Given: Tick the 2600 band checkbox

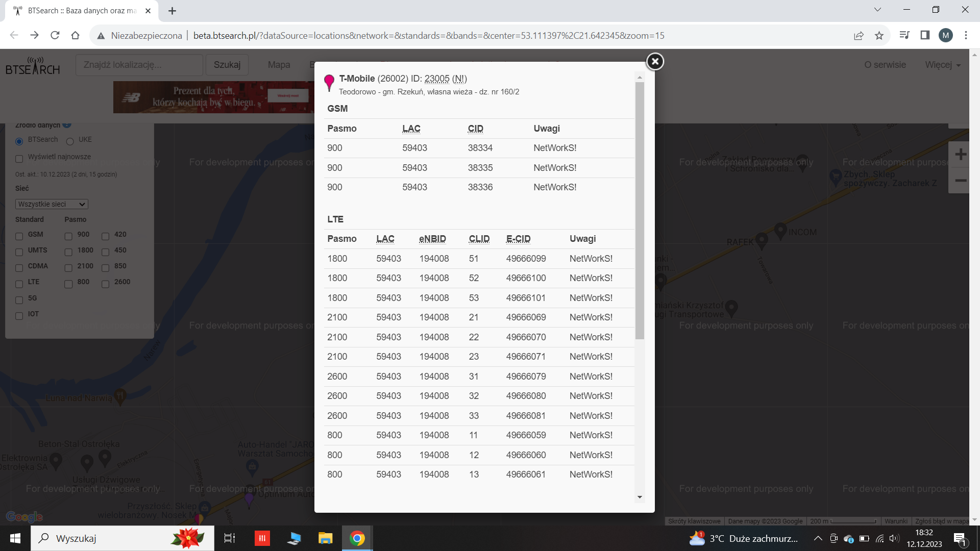Looking at the screenshot, I should [x=106, y=284].
